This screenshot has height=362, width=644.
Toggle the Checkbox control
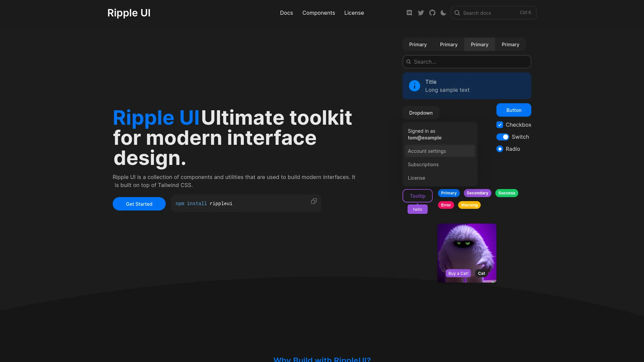tap(500, 125)
